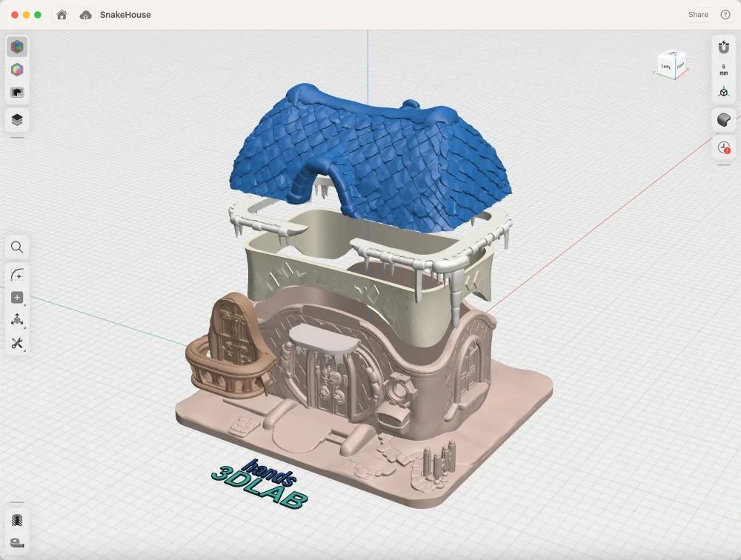Open the wrench Tools menu
The height and width of the screenshot is (560, 741).
point(17,344)
